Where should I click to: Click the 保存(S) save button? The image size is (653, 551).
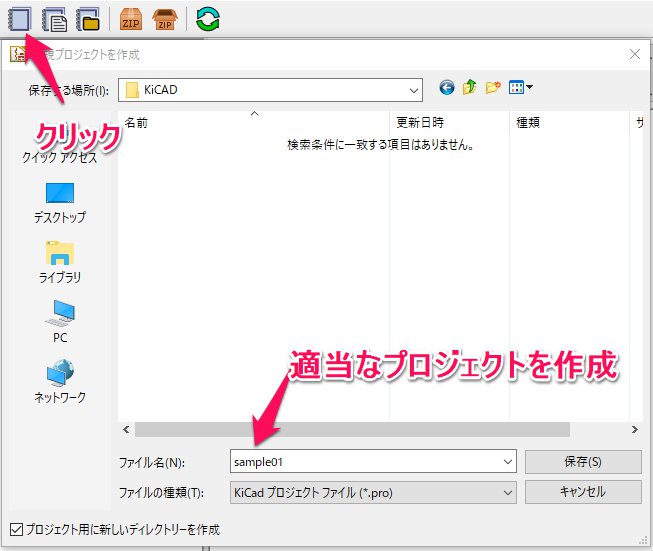582,462
